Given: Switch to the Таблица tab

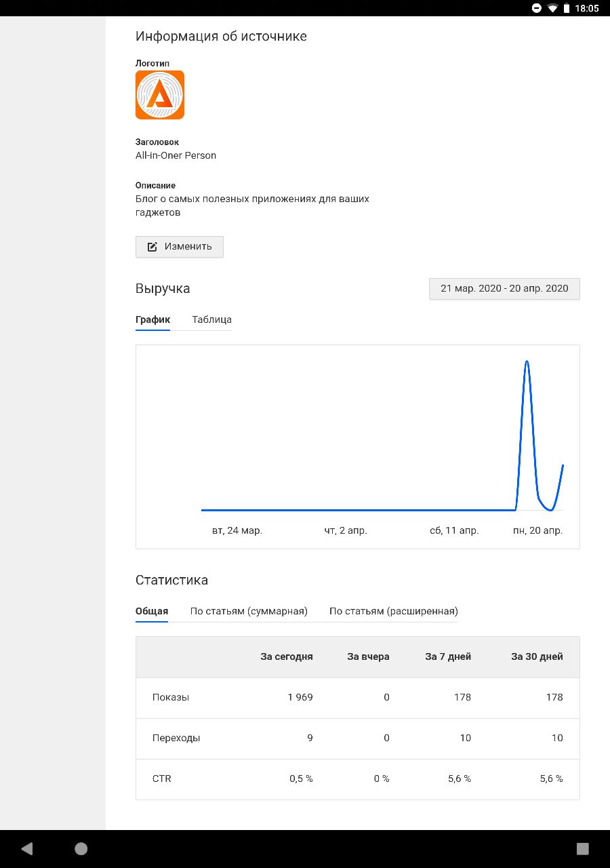Looking at the screenshot, I should point(212,319).
